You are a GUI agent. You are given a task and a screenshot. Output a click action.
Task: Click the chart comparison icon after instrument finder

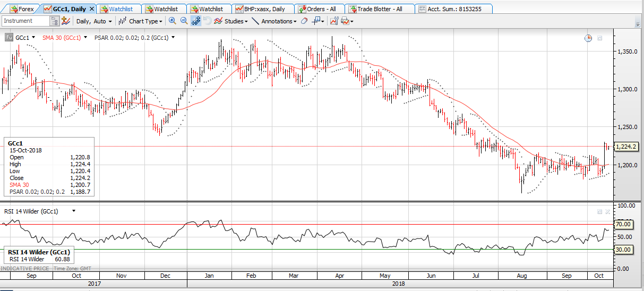[66, 21]
